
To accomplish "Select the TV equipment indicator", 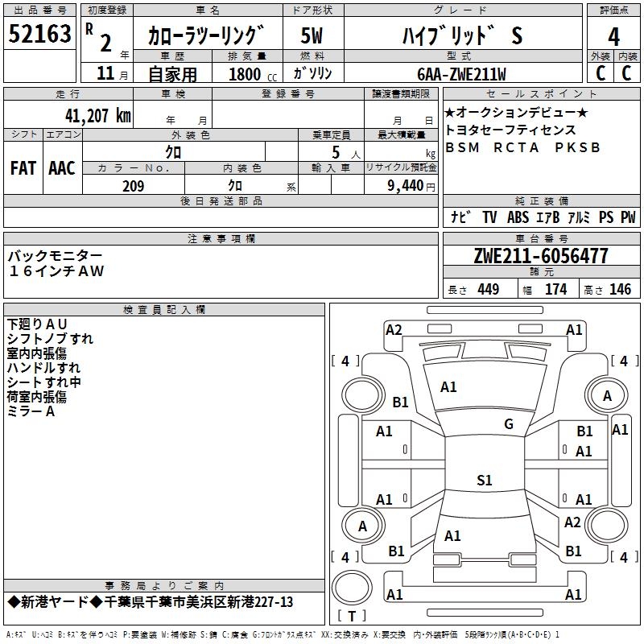I will click(489, 217).
